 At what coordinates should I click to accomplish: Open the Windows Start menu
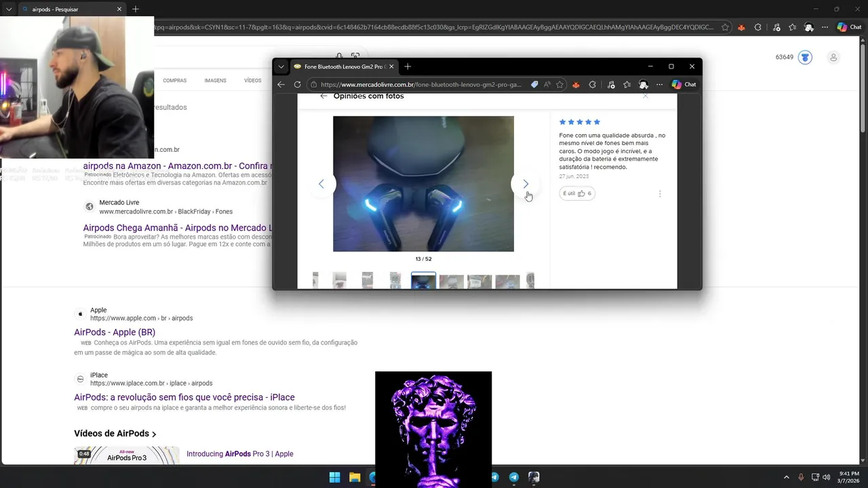tap(334, 477)
